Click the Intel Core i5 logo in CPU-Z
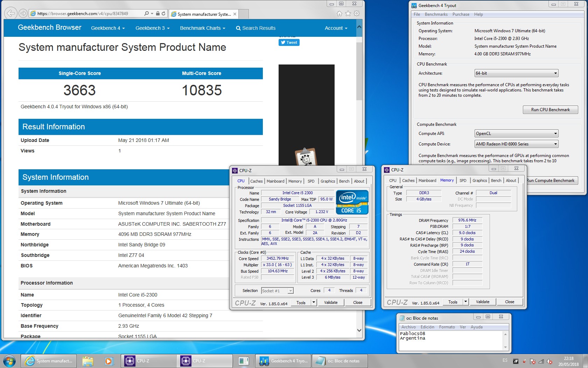588x368 pixels. click(352, 202)
